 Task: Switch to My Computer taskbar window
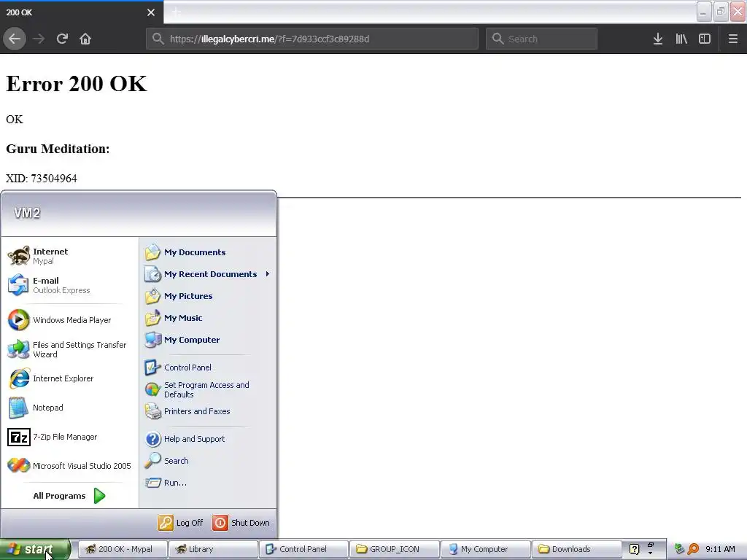tap(485, 549)
